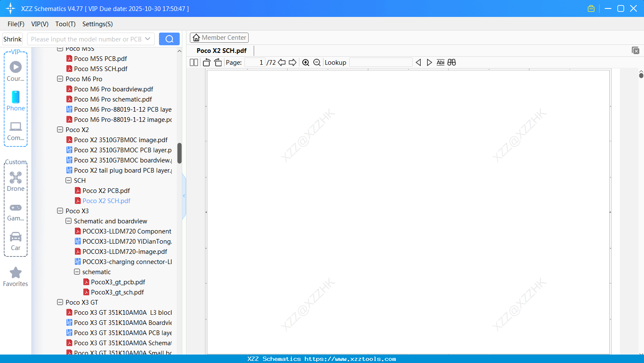This screenshot has height=363, width=644.
Task: Open model number dropdown arrow
Action: pos(148,39)
